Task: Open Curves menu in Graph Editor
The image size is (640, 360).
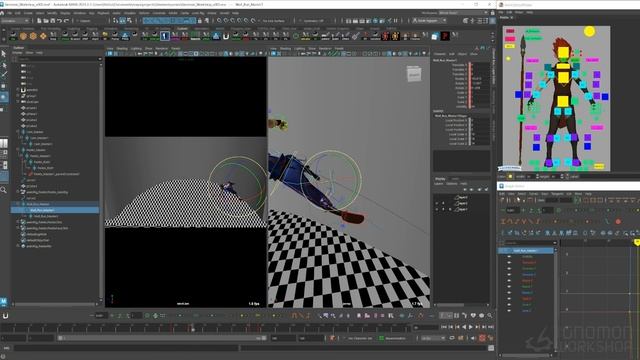Action: pos(533,194)
